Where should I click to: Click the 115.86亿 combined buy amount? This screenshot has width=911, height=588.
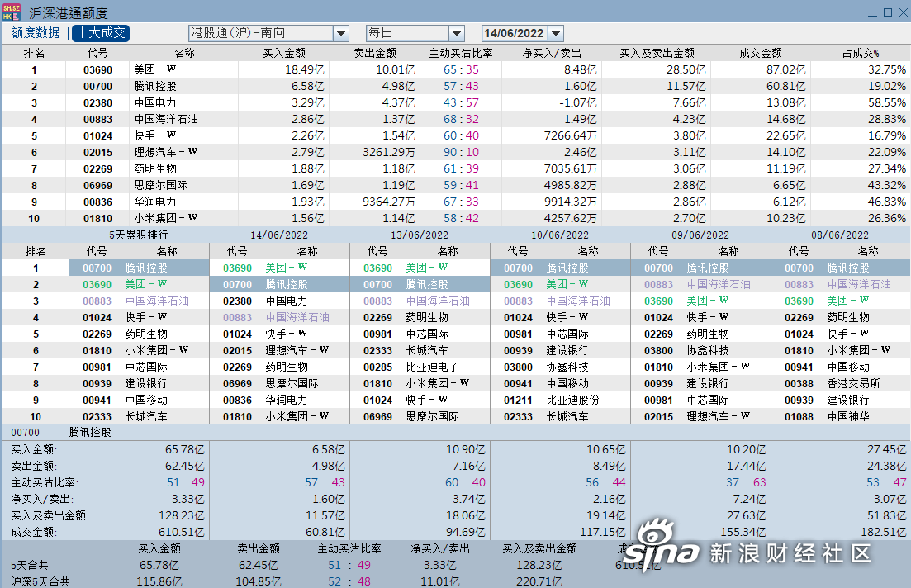(159, 581)
